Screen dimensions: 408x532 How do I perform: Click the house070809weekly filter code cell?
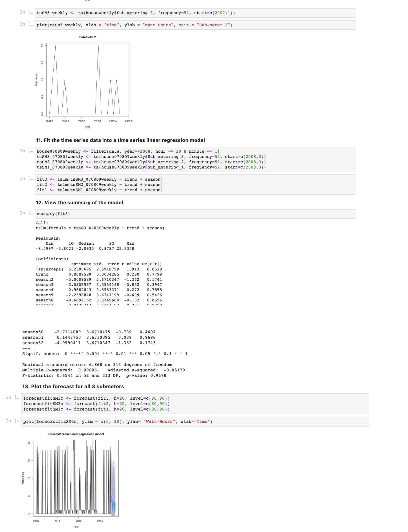coord(195,159)
